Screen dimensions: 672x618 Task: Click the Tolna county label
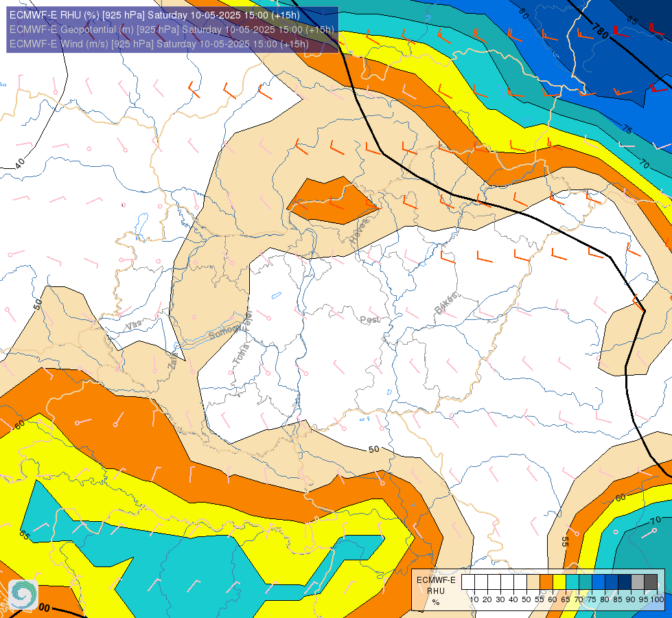(x=241, y=354)
